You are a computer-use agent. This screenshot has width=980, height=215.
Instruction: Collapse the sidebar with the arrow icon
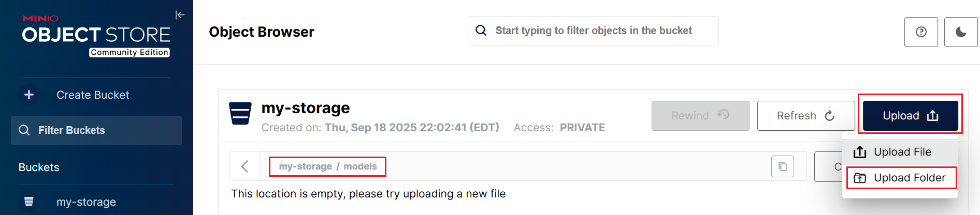(180, 15)
